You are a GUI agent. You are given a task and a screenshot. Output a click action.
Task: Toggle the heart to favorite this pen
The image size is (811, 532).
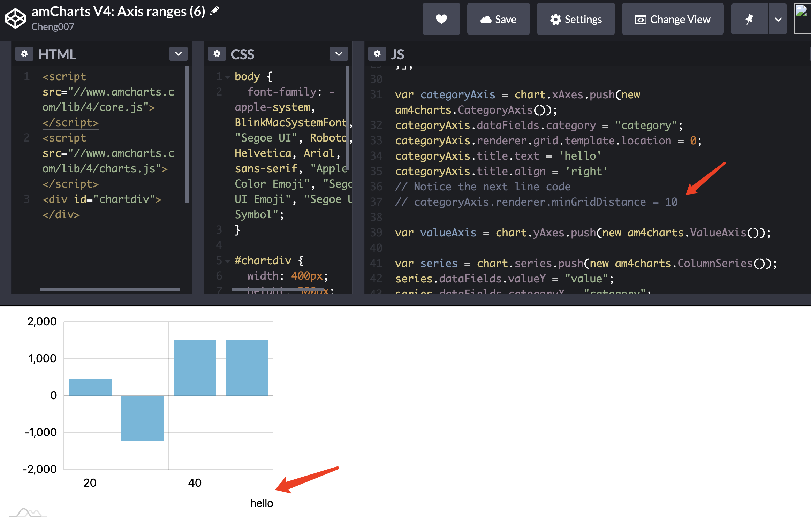pos(441,19)
